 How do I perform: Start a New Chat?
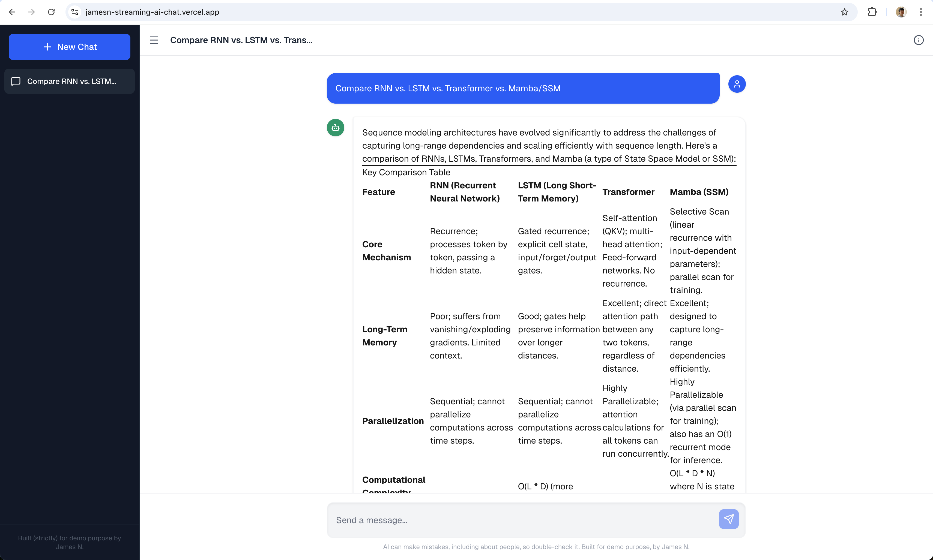[70, 47]
